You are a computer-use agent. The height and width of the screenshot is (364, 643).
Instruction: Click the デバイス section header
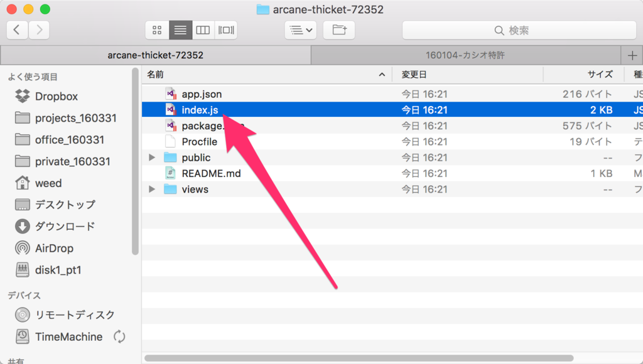(x=24, y=295)
